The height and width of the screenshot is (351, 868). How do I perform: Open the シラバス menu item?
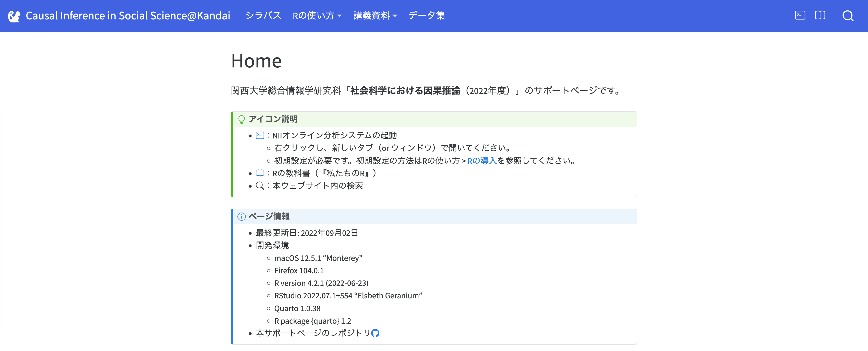tap(263, 16)
